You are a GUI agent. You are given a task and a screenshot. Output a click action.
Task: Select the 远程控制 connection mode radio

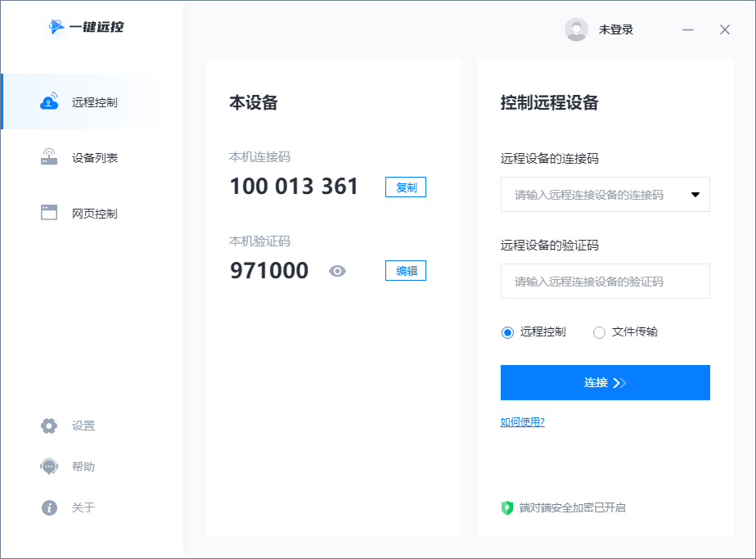[x=508, y=331]
